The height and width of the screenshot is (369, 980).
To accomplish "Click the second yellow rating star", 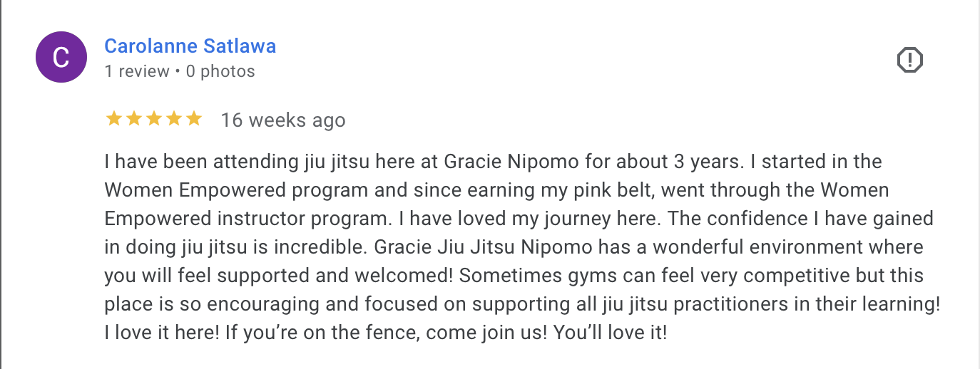I will pos(133,119).
